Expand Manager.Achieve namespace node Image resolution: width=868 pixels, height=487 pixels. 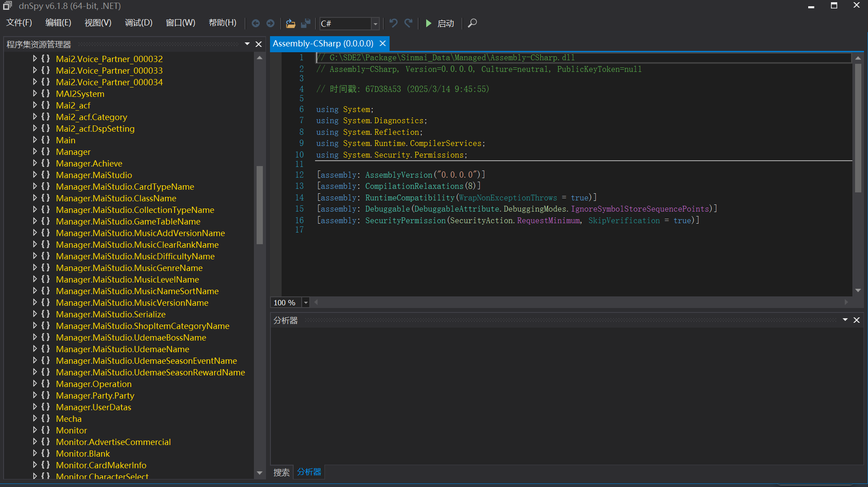tap(35, 163)
